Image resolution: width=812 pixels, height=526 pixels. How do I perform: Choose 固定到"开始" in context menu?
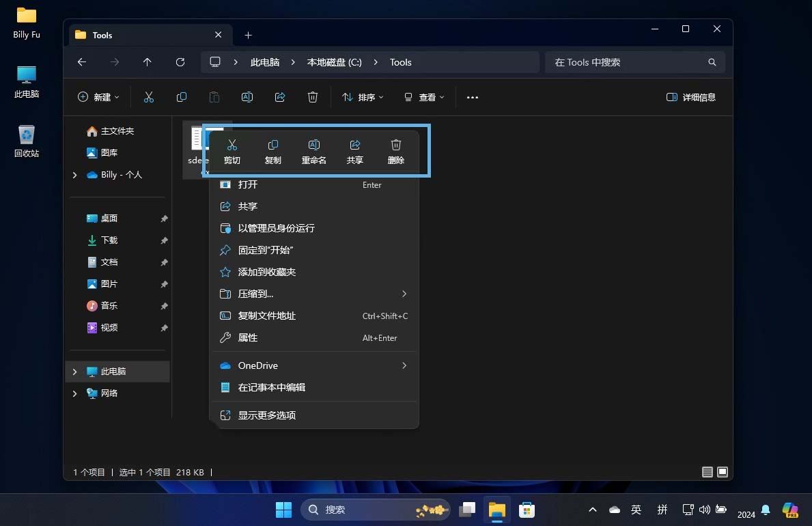click(316, 250)
